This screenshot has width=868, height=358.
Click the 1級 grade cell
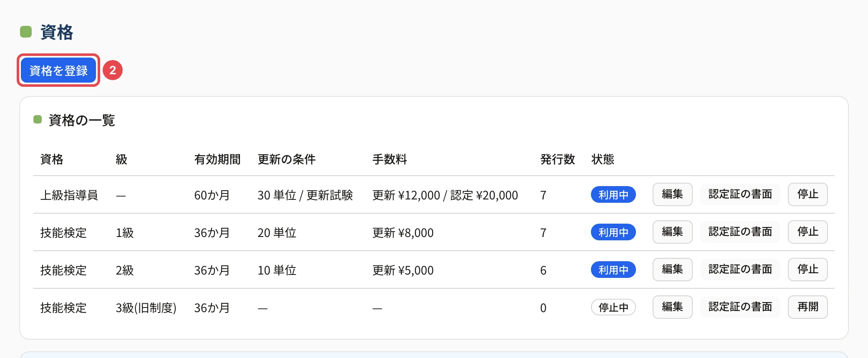point(124,232)
